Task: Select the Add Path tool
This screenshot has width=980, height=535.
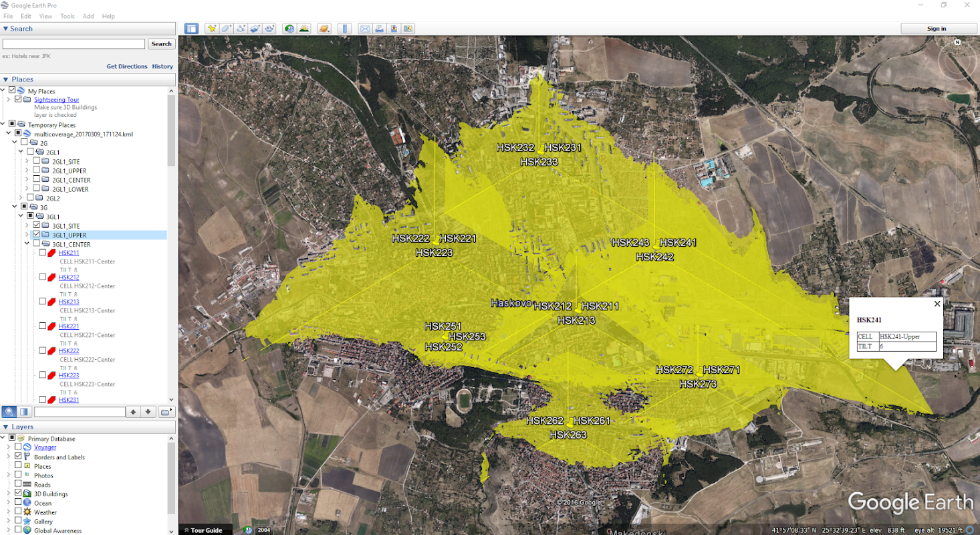Action: (x=241, y=29)
